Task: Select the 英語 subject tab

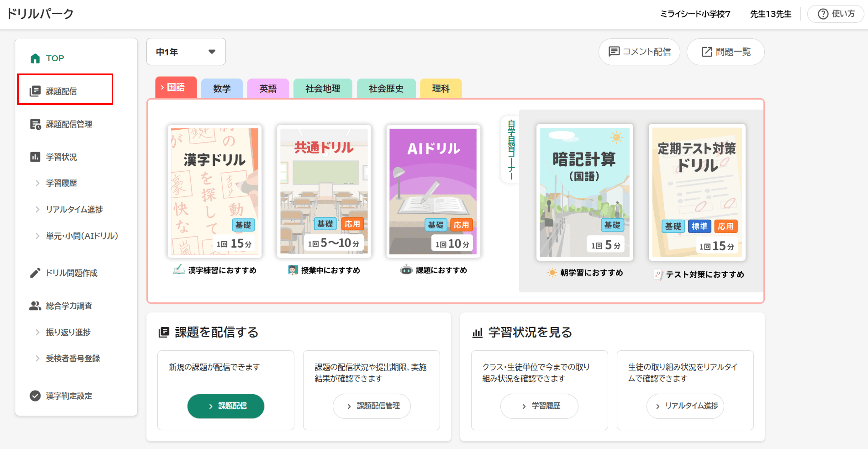Action: point(268,89)
